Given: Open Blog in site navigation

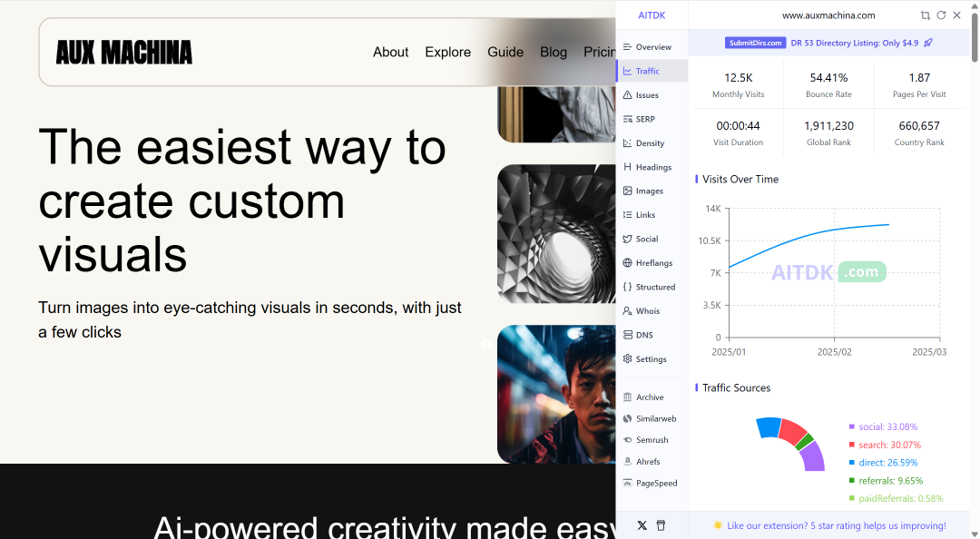Looking at the screenshot, I should [x=554, y=52].
